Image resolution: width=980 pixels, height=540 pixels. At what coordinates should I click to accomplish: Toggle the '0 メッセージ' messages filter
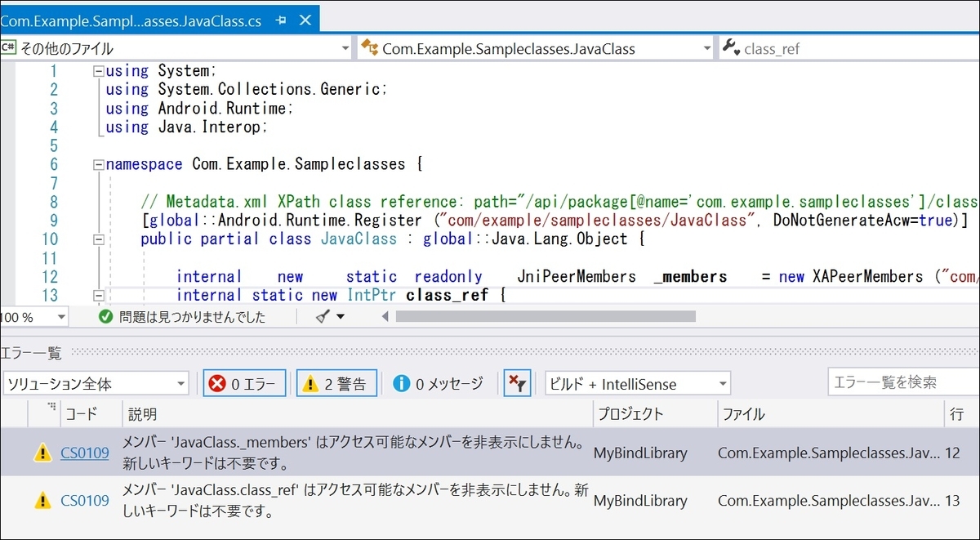pos(438,383)
